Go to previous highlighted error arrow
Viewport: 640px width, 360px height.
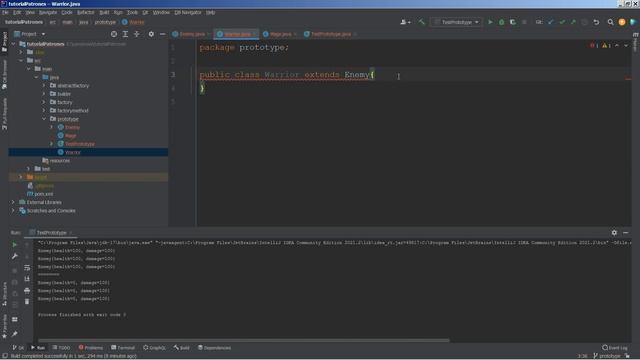(617, 46)
